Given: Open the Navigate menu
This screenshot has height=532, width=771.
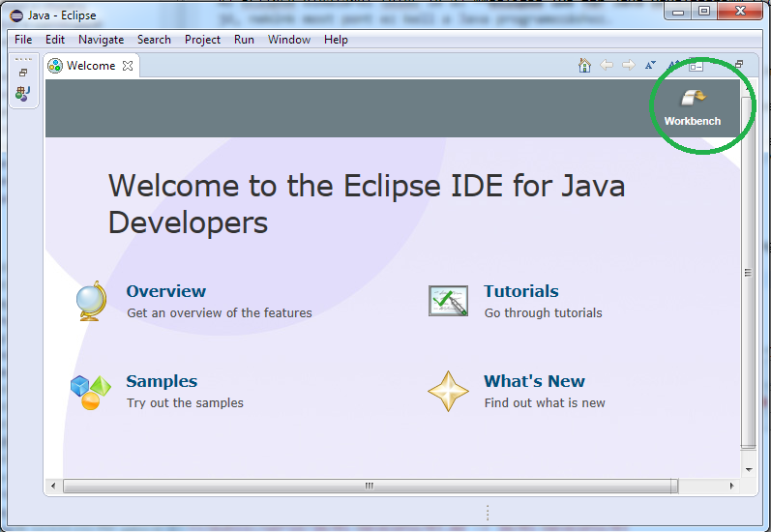Looking at the screenshot, I should click(x=101, y=40).
